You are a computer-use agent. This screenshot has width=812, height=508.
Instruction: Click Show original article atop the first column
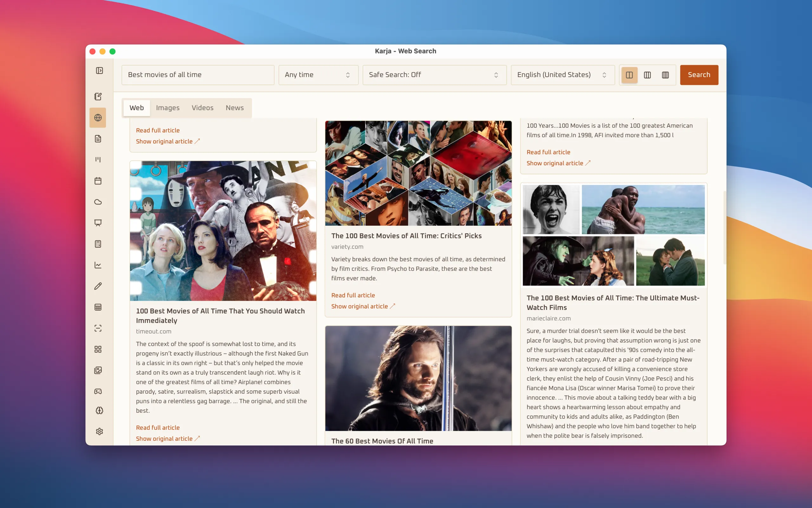coord(168,141)
